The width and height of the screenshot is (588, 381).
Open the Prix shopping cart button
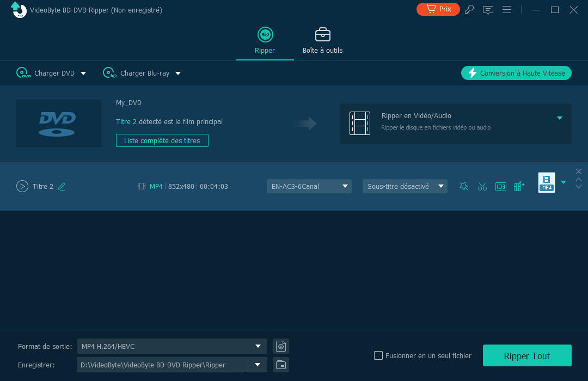pyautogui.click(x=438, y=9)
